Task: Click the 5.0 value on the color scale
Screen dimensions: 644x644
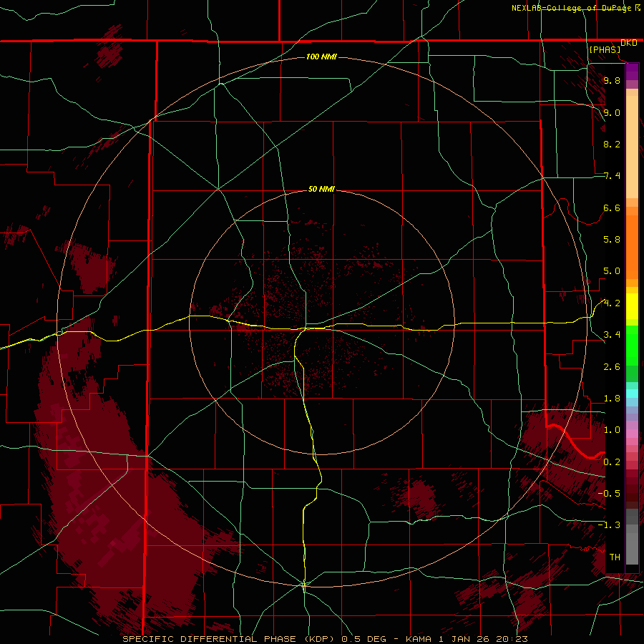Action: [612, 271]
